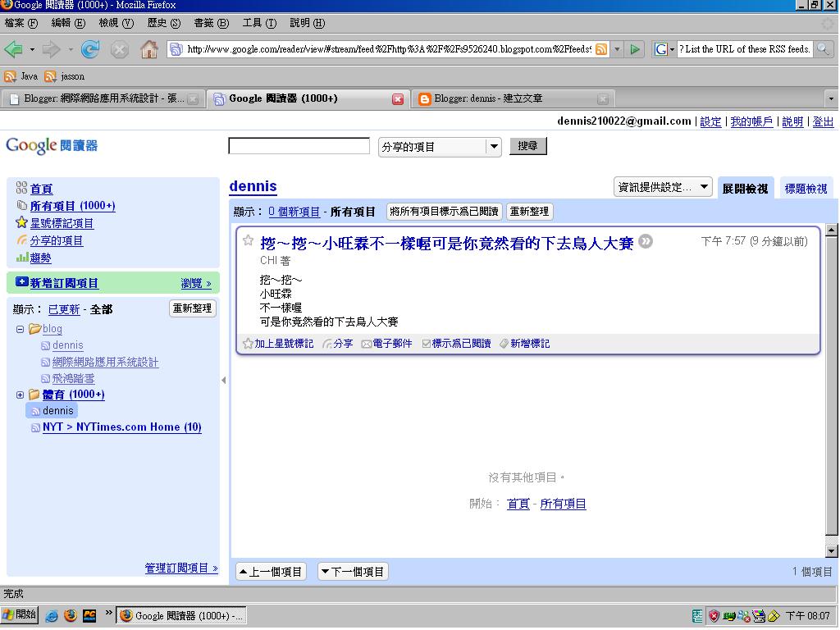Open the Java bookmark feed
The image size is (840, 630).
21,76
